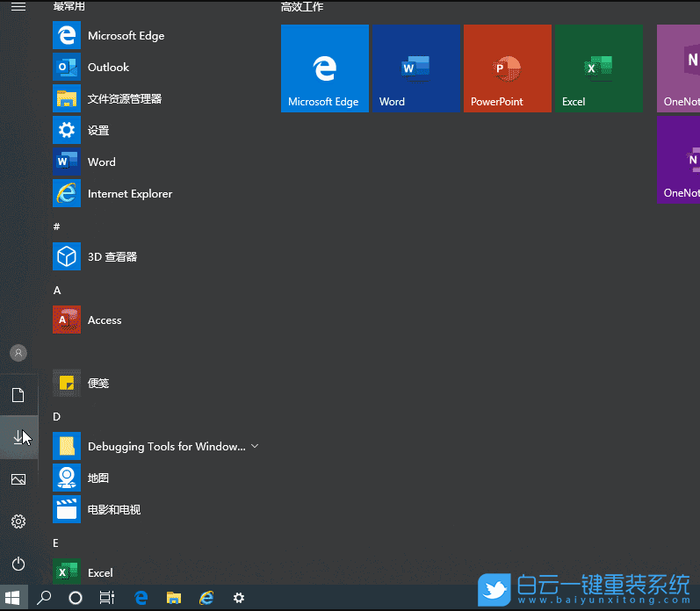
Task: Launch Edge from the taskbar
Action: tap(141, 598)
